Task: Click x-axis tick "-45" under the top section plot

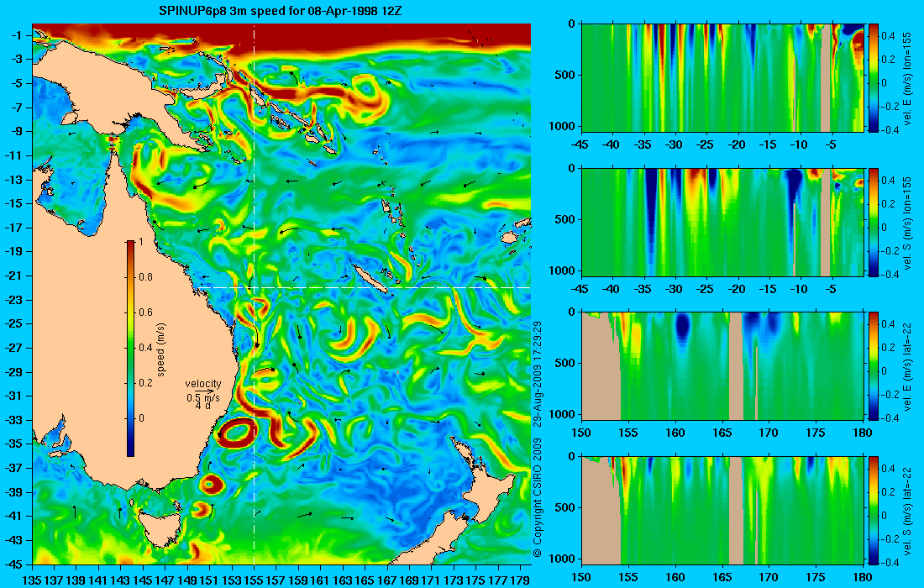Action: (x=580, y=144)
